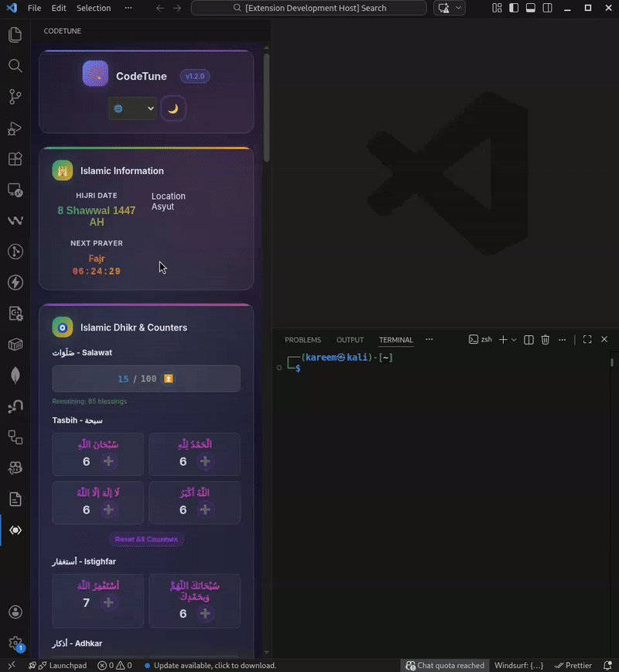619x672 pixels.
Task: Click Update available, click to download
Action: 210,665
